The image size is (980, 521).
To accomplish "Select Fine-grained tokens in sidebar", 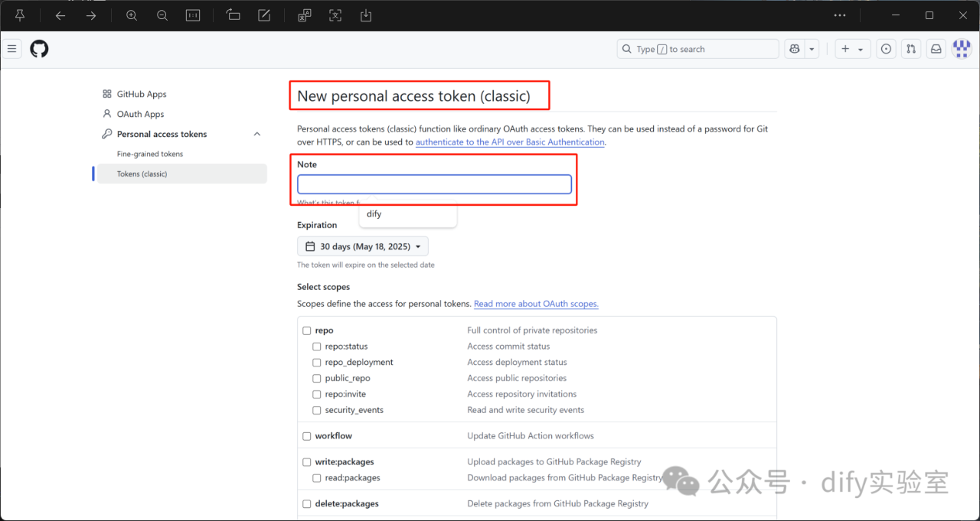I will [x=150, y=154].
